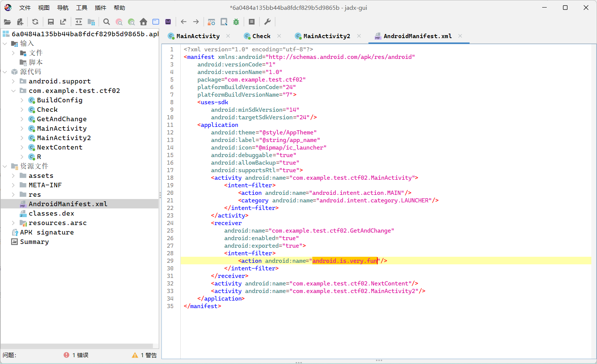Click the Open file toolbar icon
The width and height of the screenshot is (597, 364).
[x=7, y=22]
